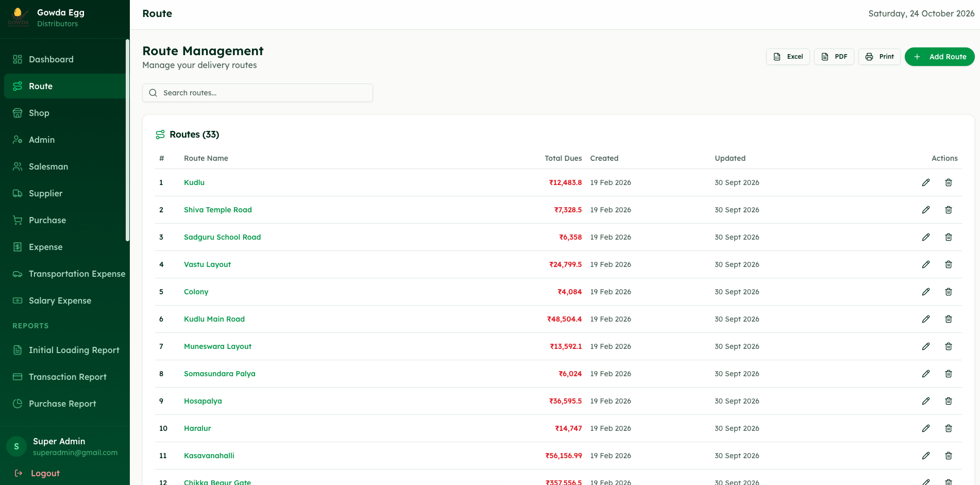Click the sidebar scrollbar

pos(127,140)
